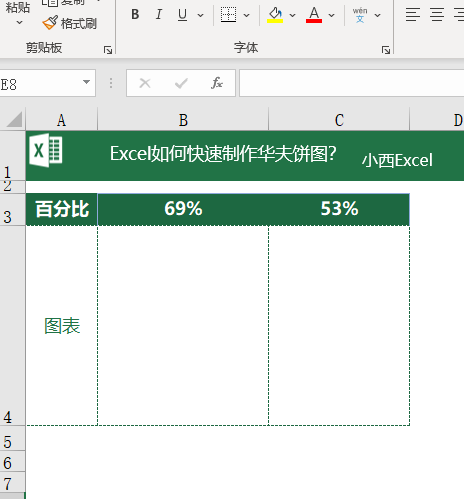The height and width of the screenshot is (499, 464).
Task: Toggle Bold formatting
Action: [135, 15]
